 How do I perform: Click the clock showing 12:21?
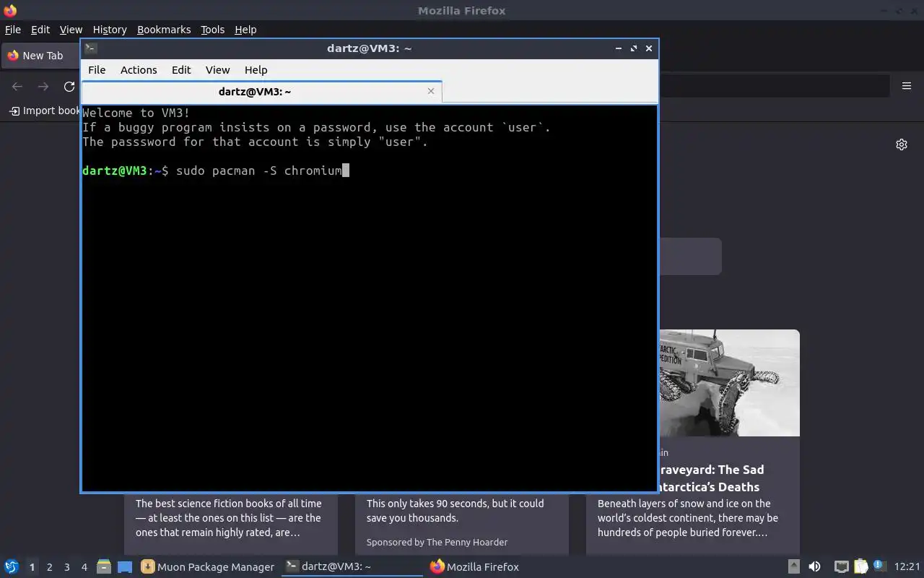click(907, 567)
